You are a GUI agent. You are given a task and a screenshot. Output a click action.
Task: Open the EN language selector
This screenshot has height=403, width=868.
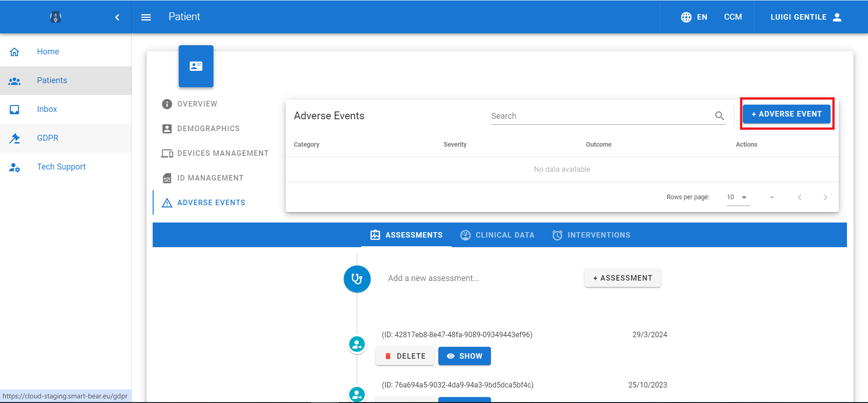coord(694,17)
